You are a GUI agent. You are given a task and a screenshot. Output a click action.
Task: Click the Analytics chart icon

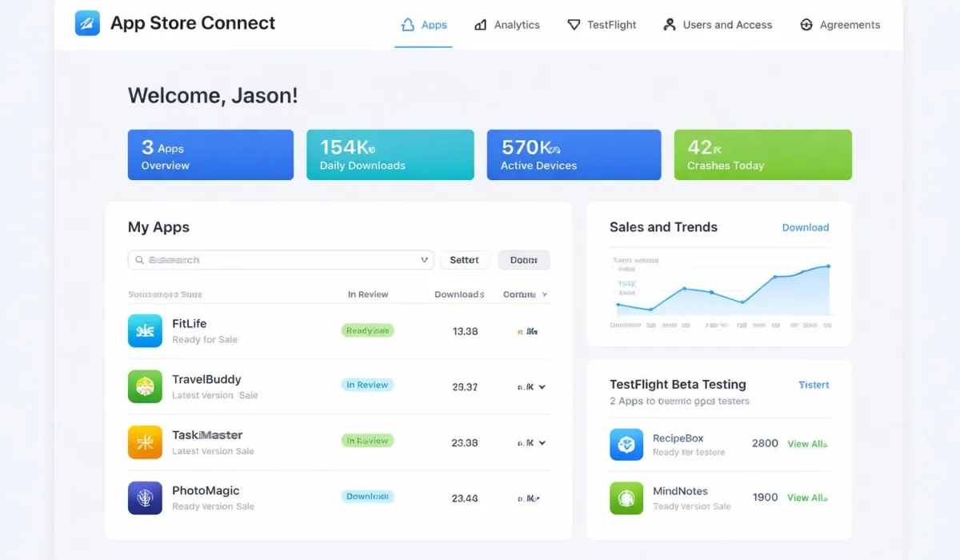(482, 25)
